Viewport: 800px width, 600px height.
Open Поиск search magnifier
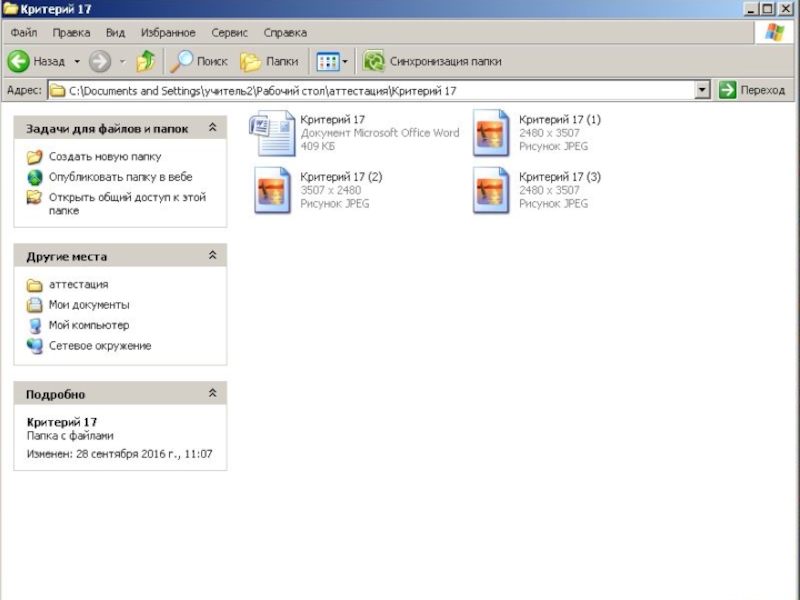[181, 61]
